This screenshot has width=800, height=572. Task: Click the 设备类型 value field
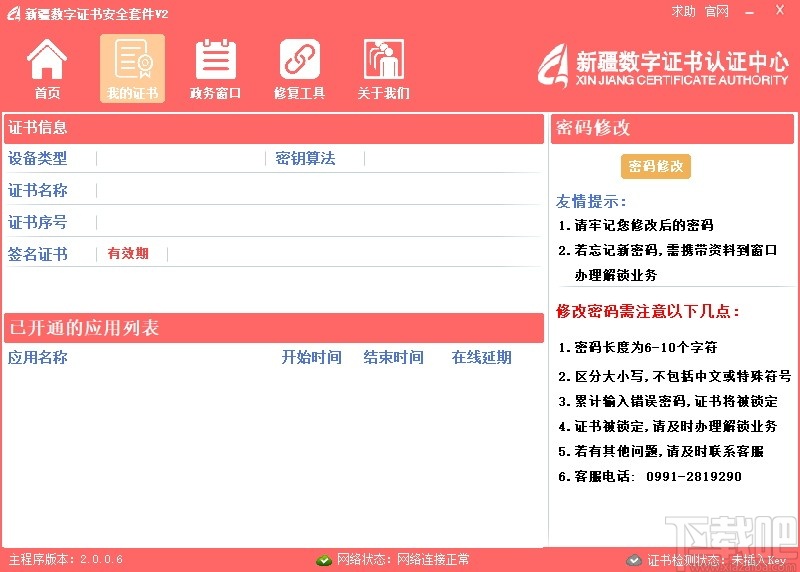[x=181, y=158]
